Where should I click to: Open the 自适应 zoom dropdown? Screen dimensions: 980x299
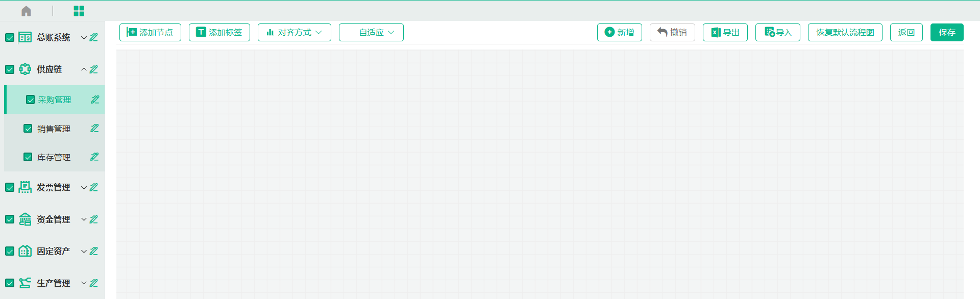tap(371, 32)
